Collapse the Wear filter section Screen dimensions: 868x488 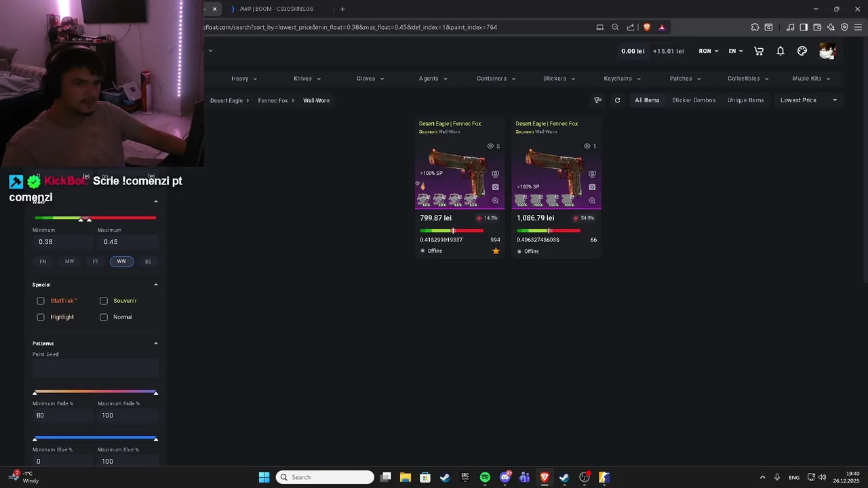tap(156, 201)
